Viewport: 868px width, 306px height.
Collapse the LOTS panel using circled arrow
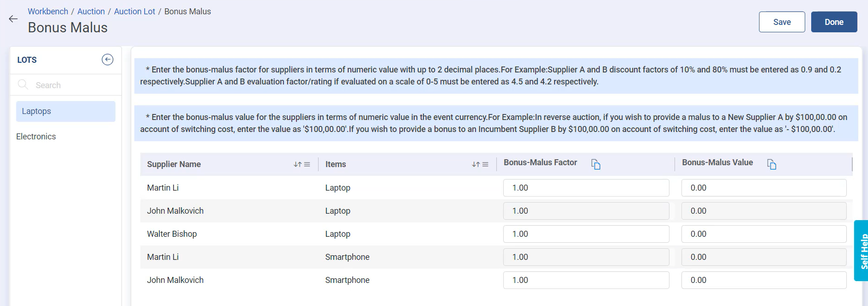(107, 60)
